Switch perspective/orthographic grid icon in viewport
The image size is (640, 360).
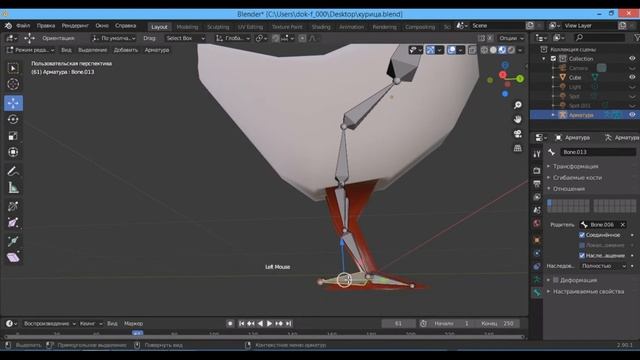[x=518, y=148]
